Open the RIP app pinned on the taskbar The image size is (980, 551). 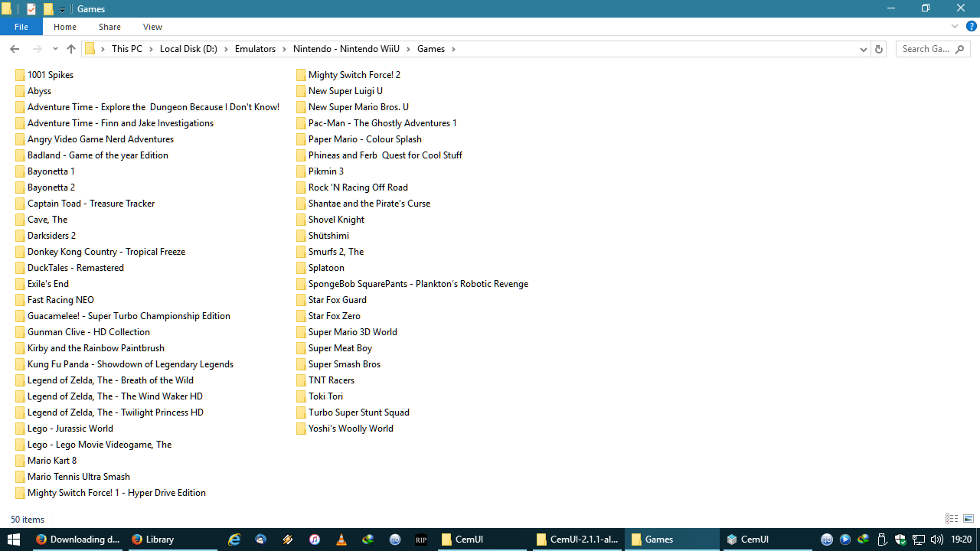[421, 540]
